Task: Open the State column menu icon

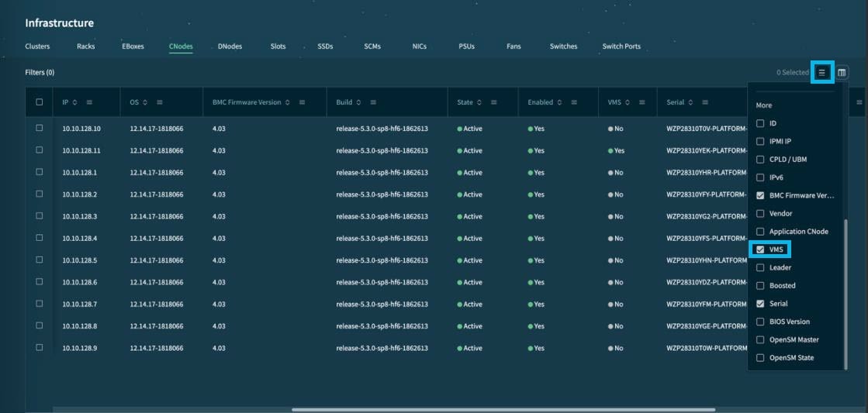Action: (x=494, y=102)
